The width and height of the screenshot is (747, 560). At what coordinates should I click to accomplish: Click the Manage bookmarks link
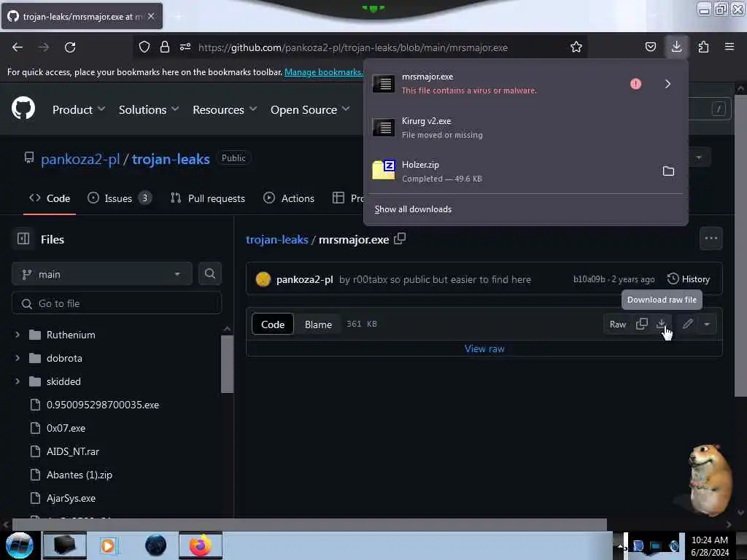pyautogui.click(x=323, y=72)
